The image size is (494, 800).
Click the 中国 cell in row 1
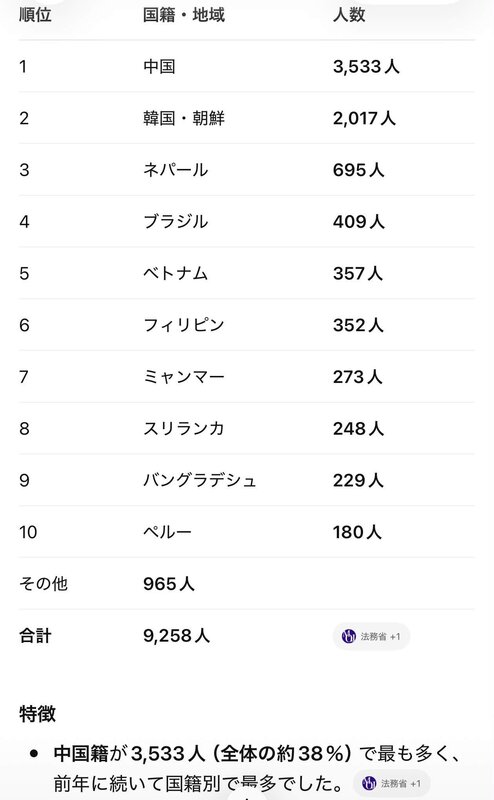[x=159, y=66]
